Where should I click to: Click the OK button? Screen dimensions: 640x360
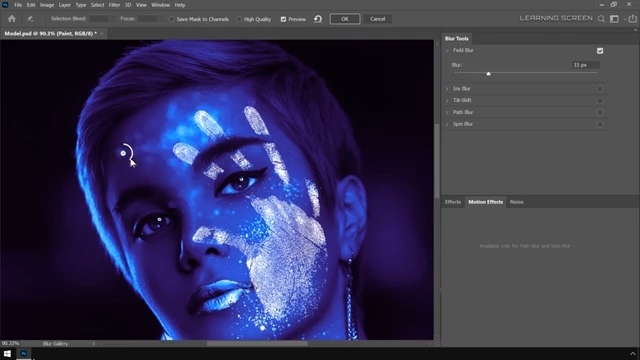345,19
